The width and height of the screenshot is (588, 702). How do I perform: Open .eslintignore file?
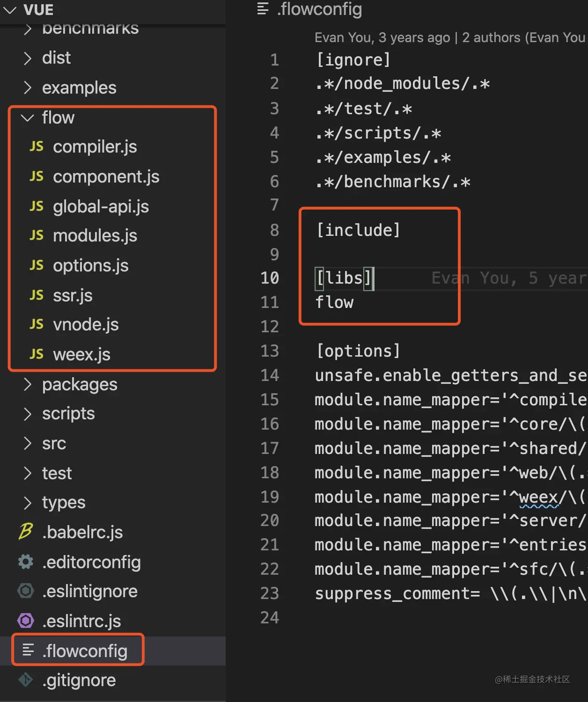90,592
